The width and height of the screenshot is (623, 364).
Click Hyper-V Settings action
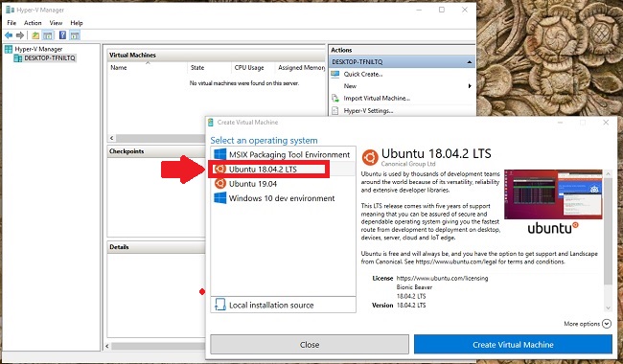pos(368,111)
